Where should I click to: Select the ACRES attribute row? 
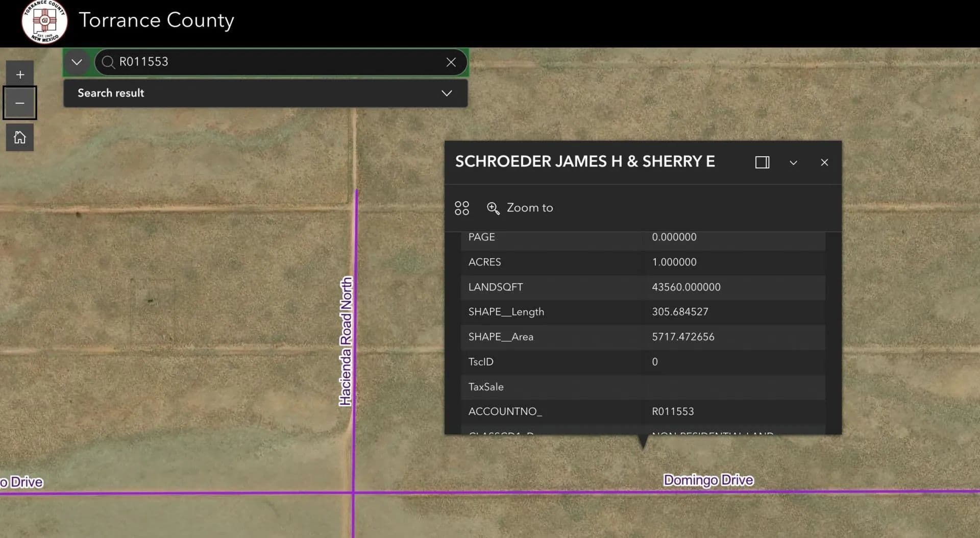pos(642,262)
